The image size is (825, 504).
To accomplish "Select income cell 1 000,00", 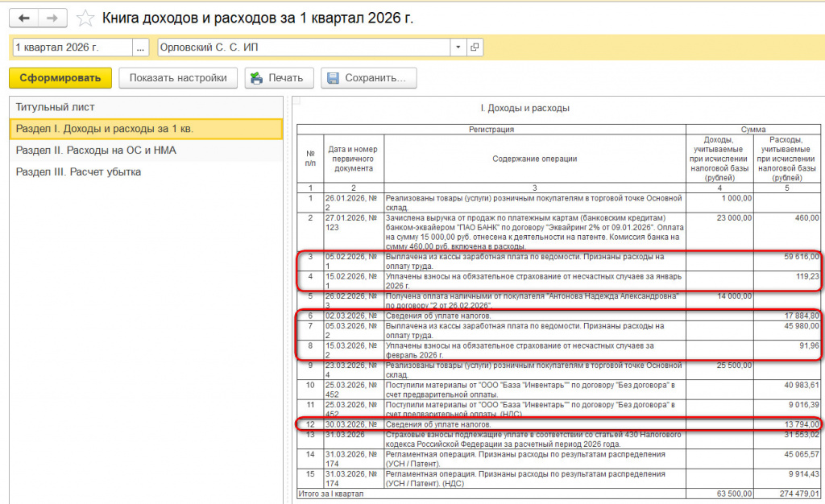I will [x=719, y=203].
